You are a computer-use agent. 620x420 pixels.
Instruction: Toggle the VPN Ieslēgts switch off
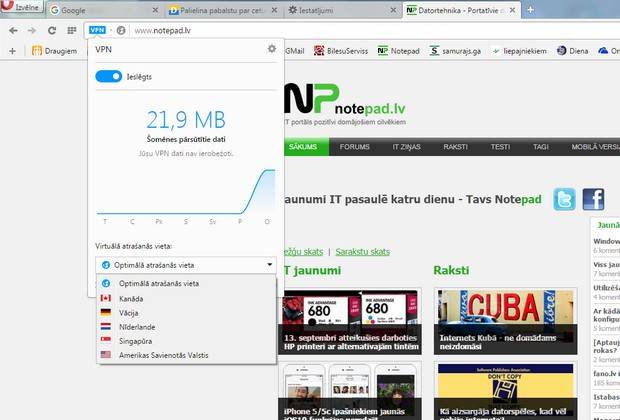pos(109,76)
